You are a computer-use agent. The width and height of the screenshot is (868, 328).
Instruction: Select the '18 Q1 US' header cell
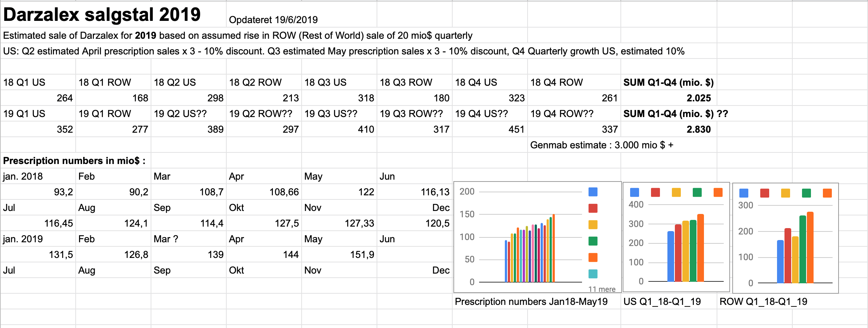point(38,82)
